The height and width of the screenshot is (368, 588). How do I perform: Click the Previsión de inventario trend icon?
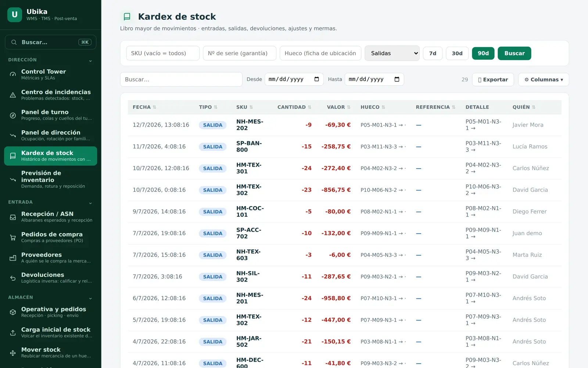[x=13, y=180]
